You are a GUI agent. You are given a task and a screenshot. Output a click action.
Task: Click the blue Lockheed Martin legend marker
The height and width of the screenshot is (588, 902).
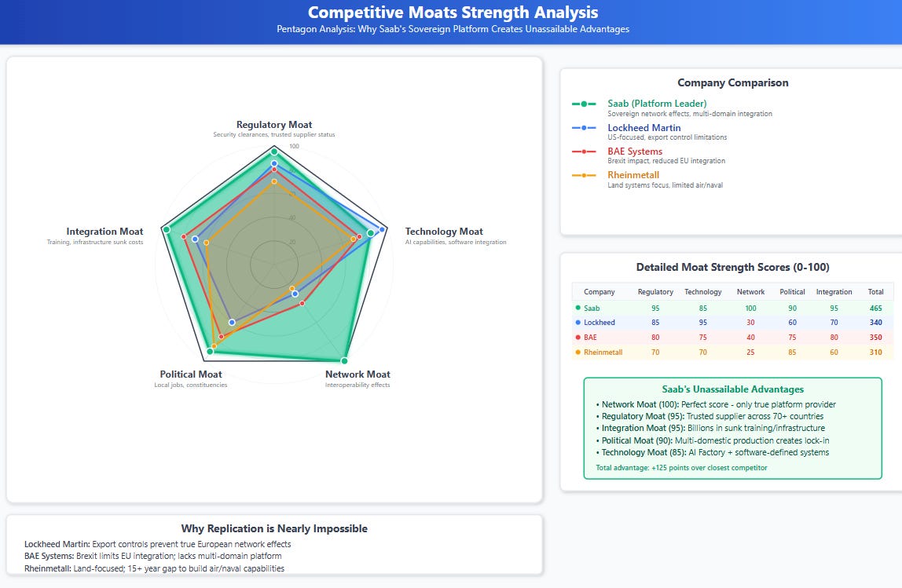(x=584, y=128)
